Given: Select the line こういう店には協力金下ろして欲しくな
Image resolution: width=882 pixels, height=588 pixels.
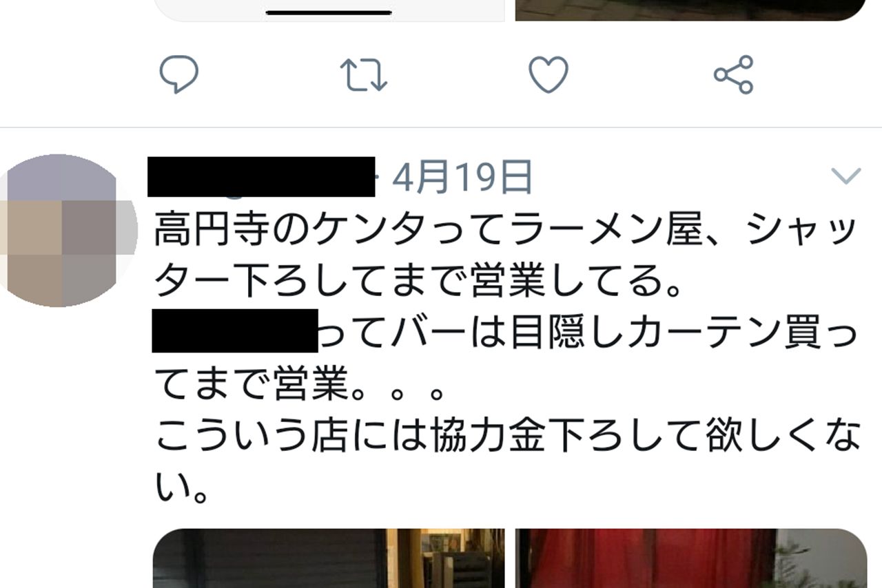Looking at the screenshot, I should (507, 437).
